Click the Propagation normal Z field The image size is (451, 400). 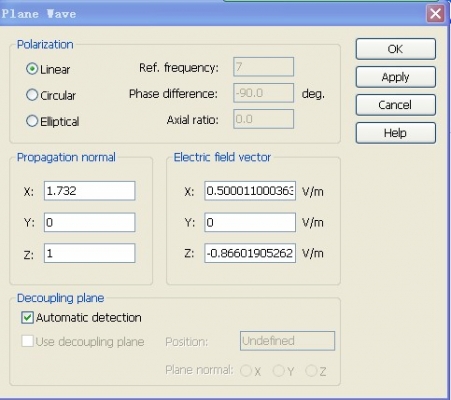coord(90,253)
